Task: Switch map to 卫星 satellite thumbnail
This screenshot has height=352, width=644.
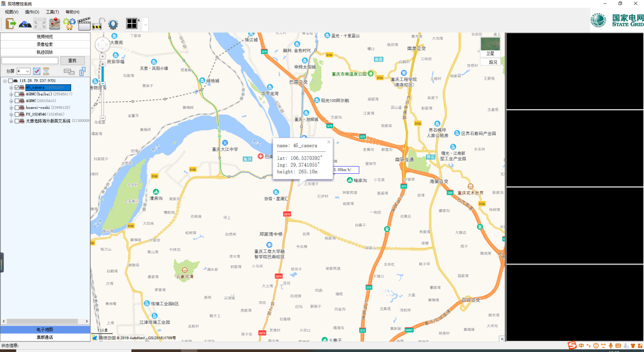Action: [x=490, y=45]
